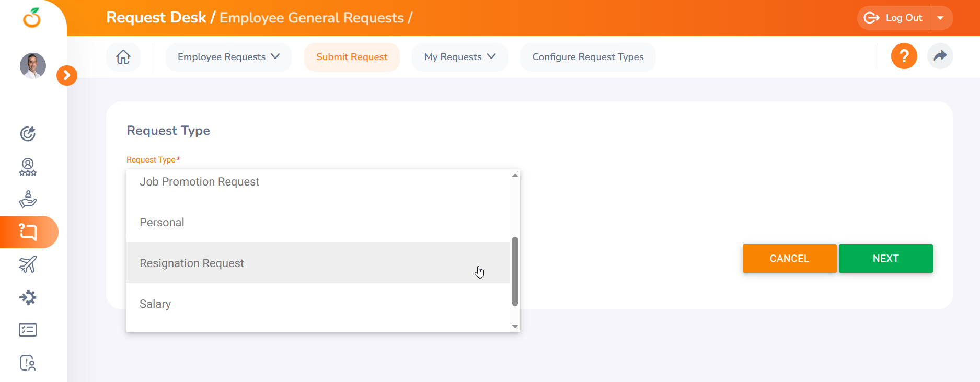This screenshot has width=980, height=382.
Task: Expand the Employee Requests dropdown
Action: click(228, 57)
